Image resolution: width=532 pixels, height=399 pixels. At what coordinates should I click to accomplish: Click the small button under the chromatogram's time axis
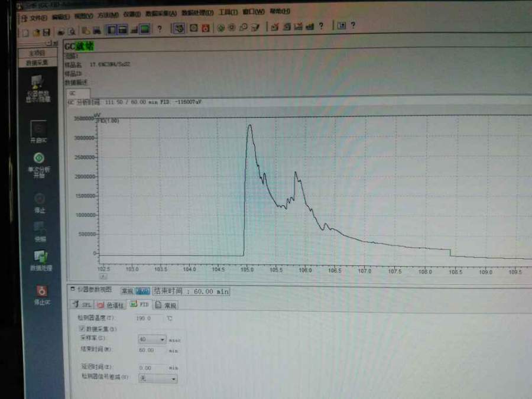[x=103, y=277]
